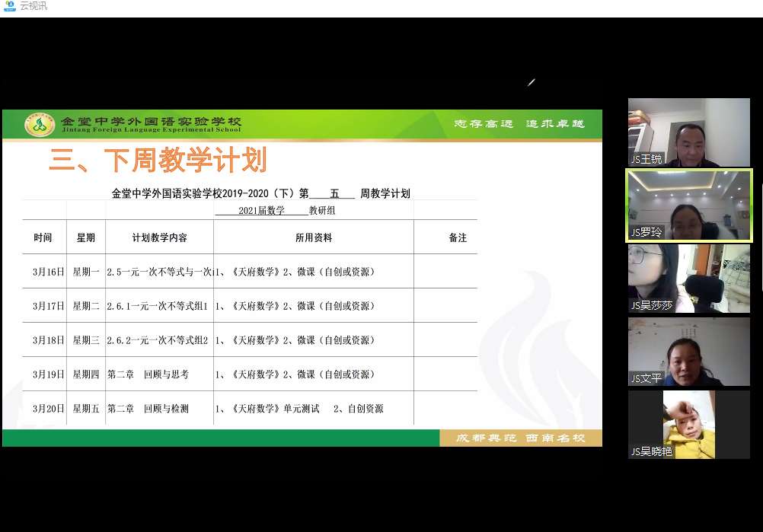This screenshot has height=532, width=763.
Task: Click the 备注 column header
Action: [458, 237]
